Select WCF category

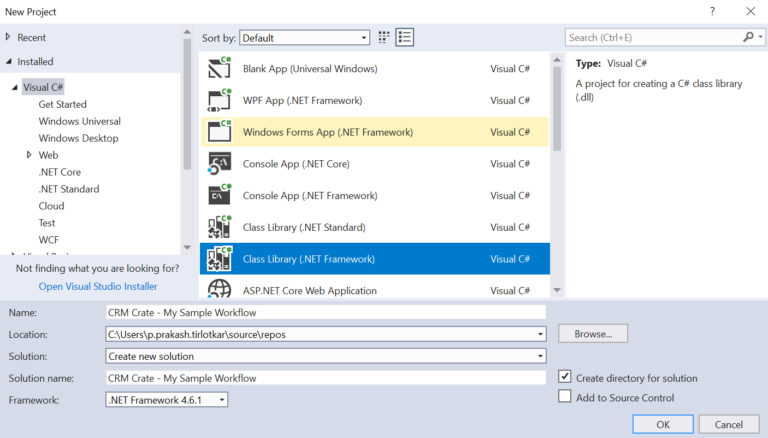tap(49, 240)
